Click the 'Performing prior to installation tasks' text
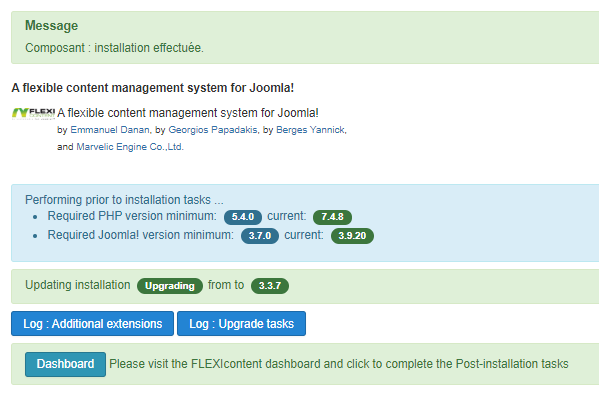 (124, 200)
